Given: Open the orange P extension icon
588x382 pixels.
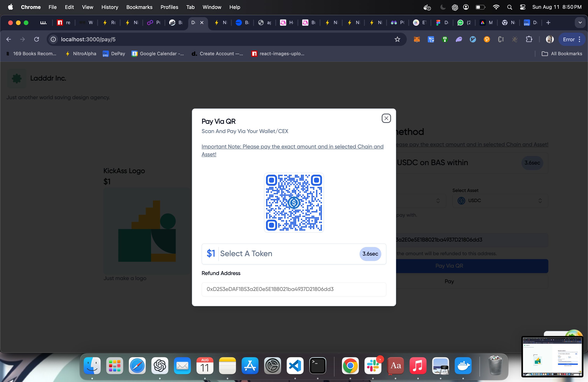Looking at the screenshot, I should (487, 39).
